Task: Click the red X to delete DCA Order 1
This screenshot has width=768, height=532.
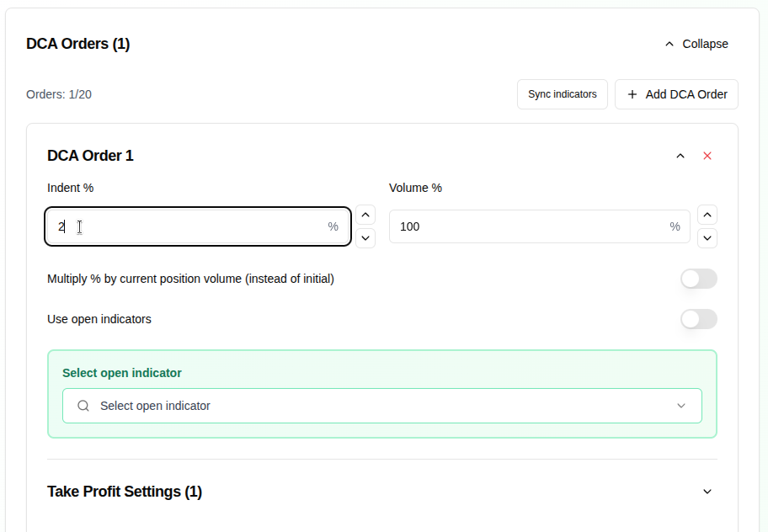Action: point(707,156)
